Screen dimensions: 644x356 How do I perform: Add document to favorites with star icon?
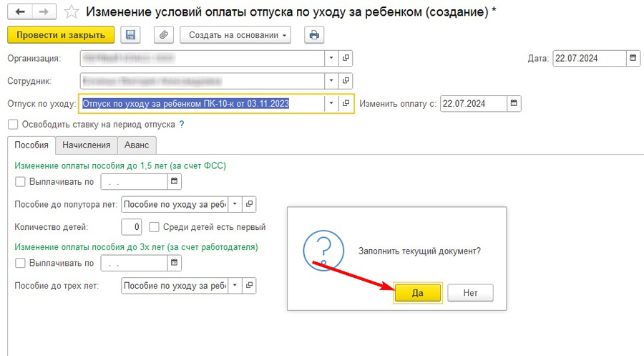72,12
